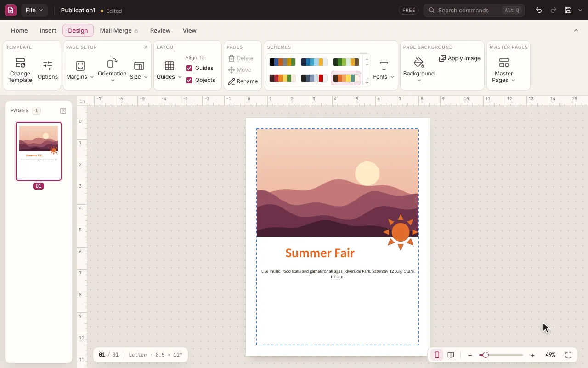This screenshot has height=368, width=588.
Task: Open the Fonts dropdown
Action: (384, 70)
